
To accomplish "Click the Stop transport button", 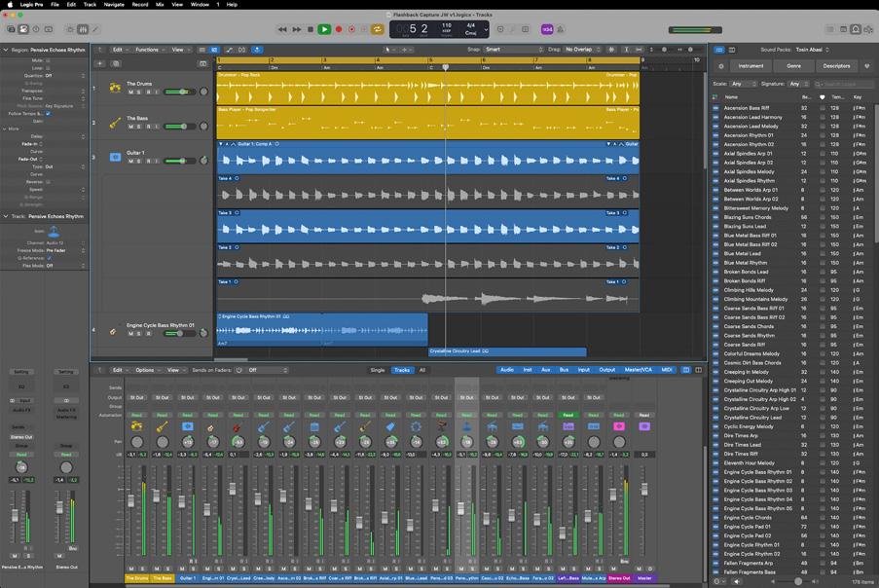I will (x=311, y=29).
